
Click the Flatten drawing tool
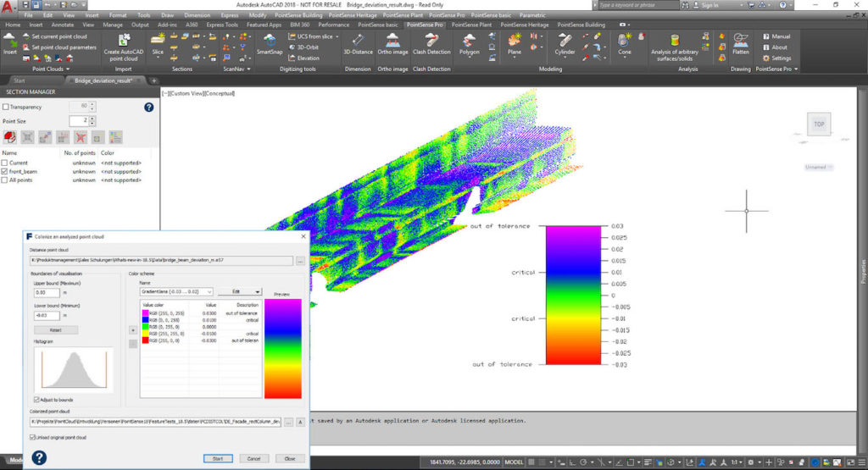(x=740, y=43)
